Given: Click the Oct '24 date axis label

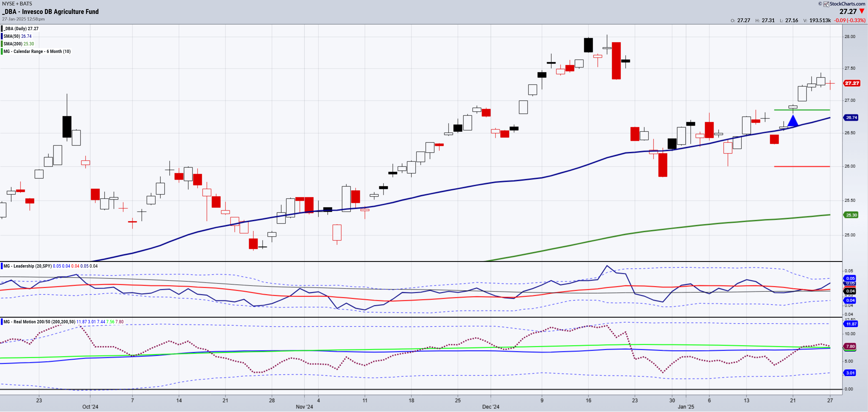Looking at the screenshot, I should click(x=90, y=407).
